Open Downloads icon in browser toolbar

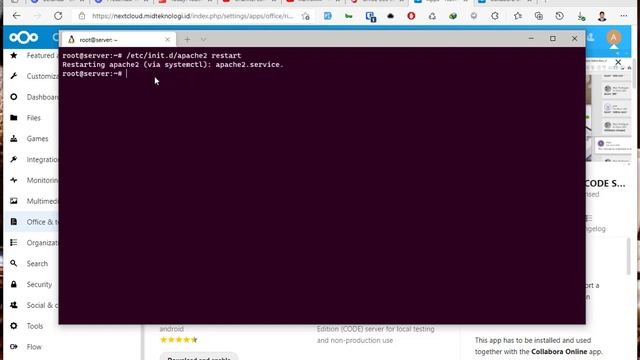coord(581,16)
